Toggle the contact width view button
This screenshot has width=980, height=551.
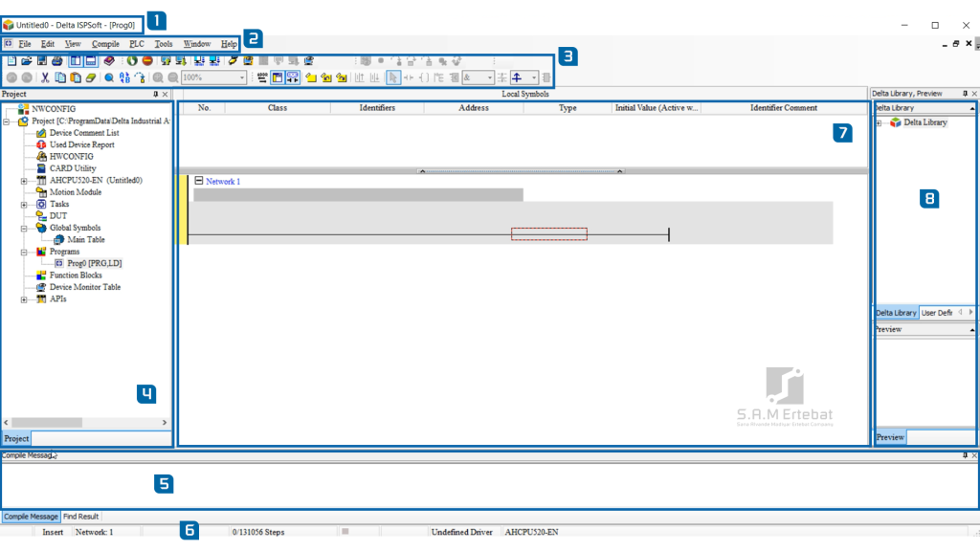[293, 77]
